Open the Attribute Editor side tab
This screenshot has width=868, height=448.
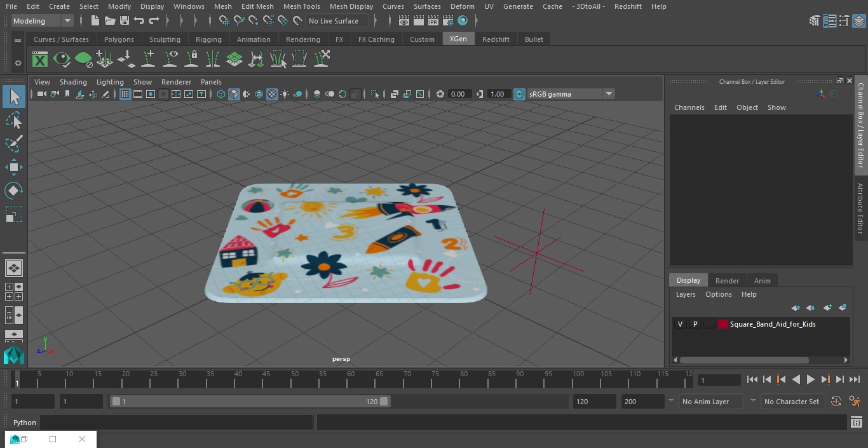[x=861, y=209]
